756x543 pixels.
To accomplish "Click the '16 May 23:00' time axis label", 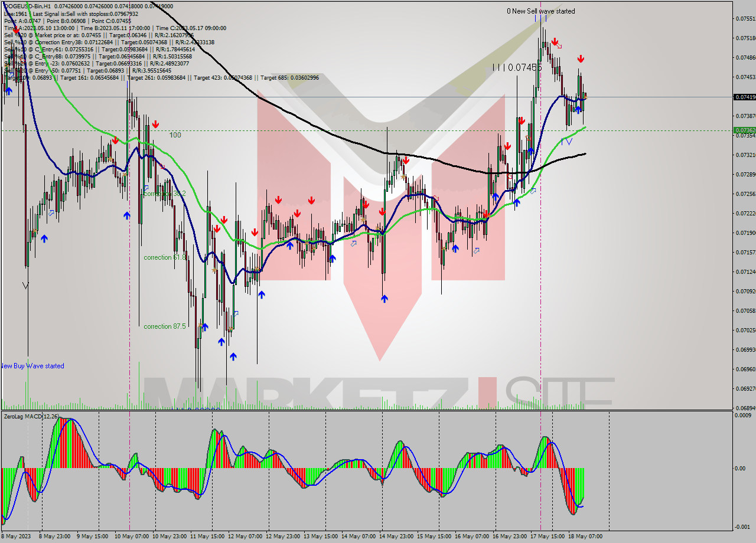I will (510, 537).
